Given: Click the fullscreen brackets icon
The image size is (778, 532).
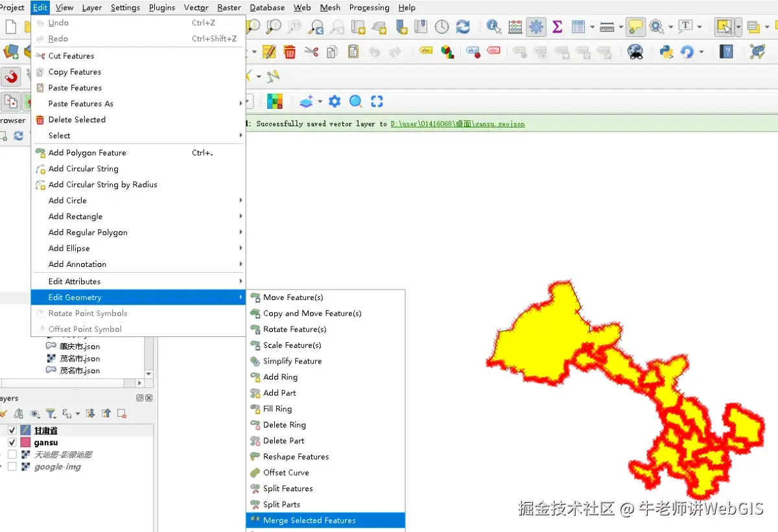Looking at the screenshot, I should 377,101.
